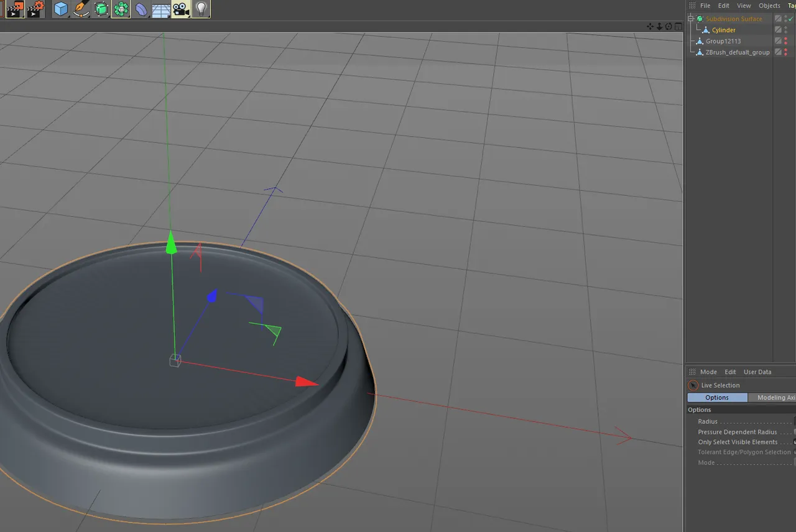Open Attribute Manager Mode menu
The height and width of the screenshot is (532, 796).
tap(708, 372)
